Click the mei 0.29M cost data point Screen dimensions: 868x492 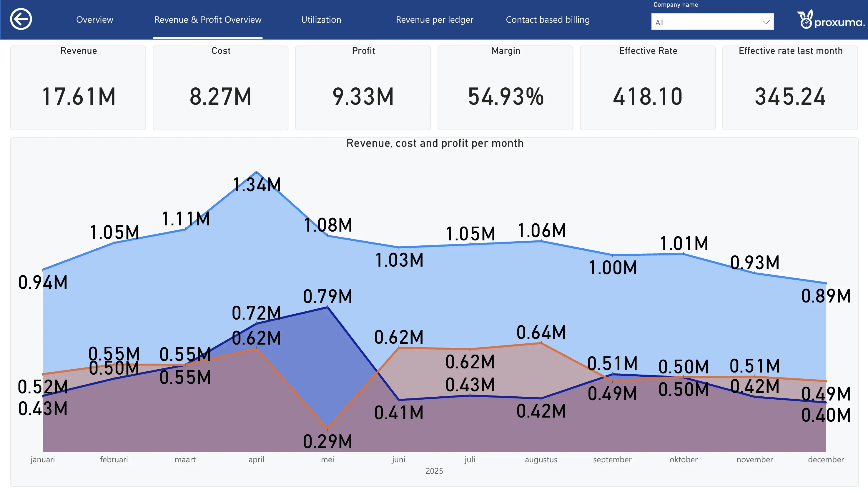[x=328, y=428]
